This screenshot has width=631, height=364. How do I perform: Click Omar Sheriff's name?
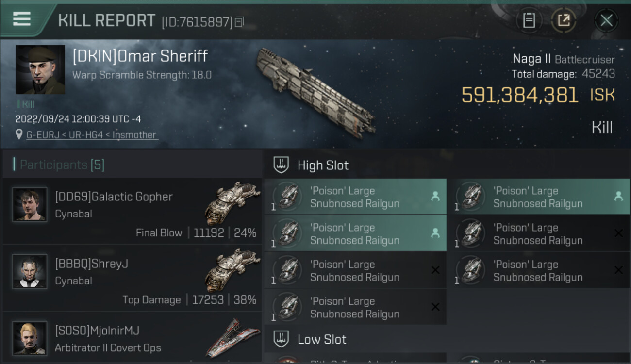(x=140, y=56)
